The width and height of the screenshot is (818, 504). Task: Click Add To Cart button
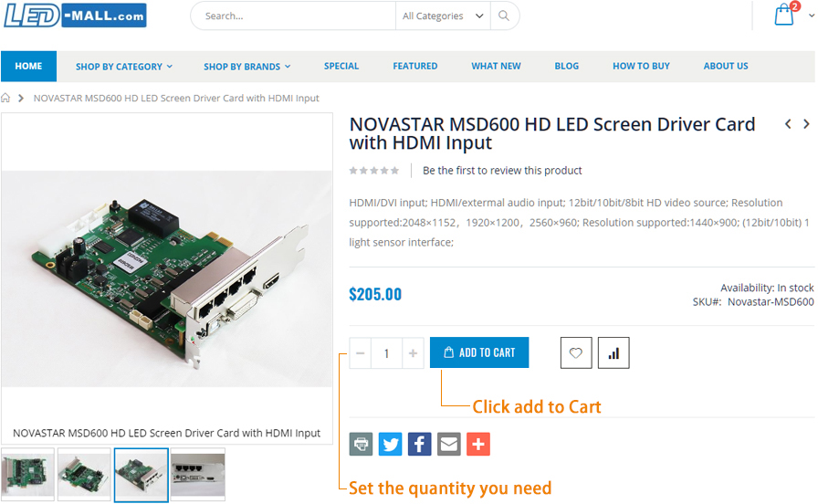(479, 352)
